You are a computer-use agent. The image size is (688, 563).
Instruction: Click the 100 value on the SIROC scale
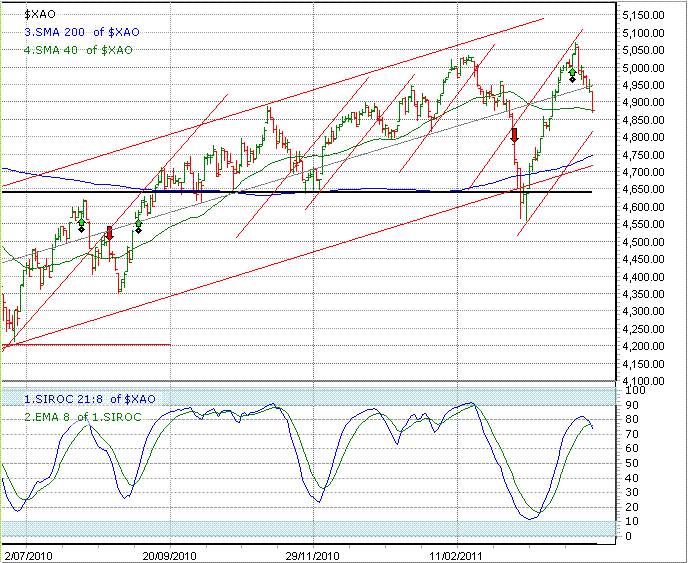(x=634, y=390)
